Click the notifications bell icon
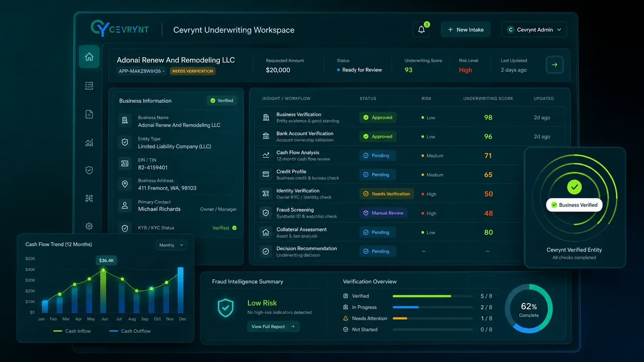This screenshot has width=644, height=362. pyautogui.click(x=421, y=30)
